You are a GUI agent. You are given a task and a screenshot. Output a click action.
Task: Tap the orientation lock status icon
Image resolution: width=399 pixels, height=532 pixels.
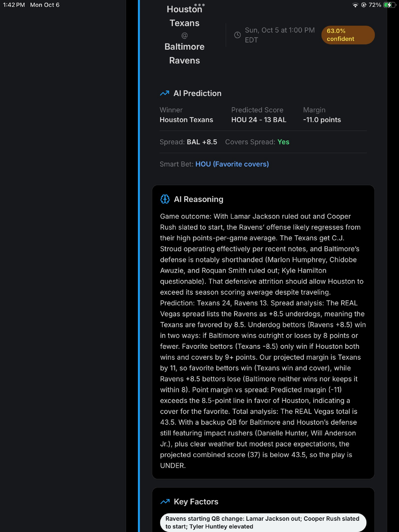(x=364, y=5)
